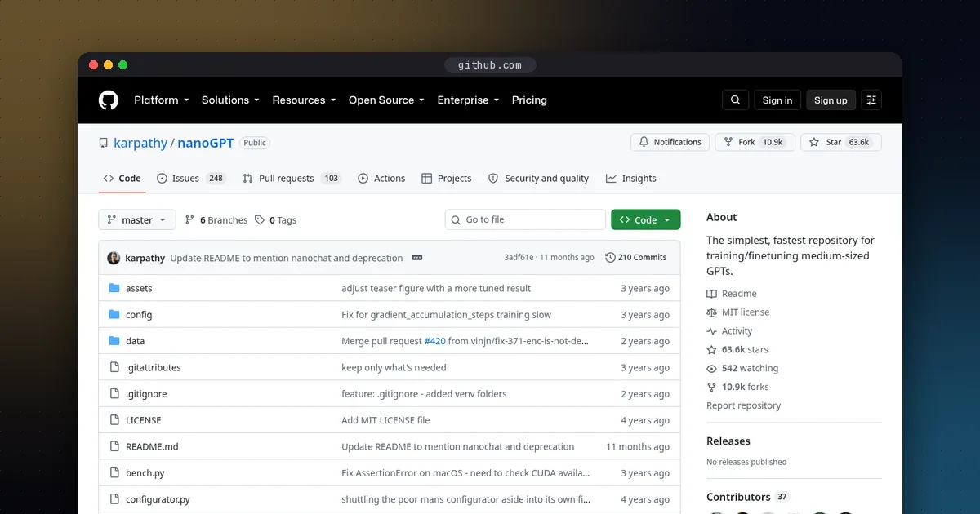
Task: Click the data folder icon
Action: pyautogui.click(x=114, y=341)
